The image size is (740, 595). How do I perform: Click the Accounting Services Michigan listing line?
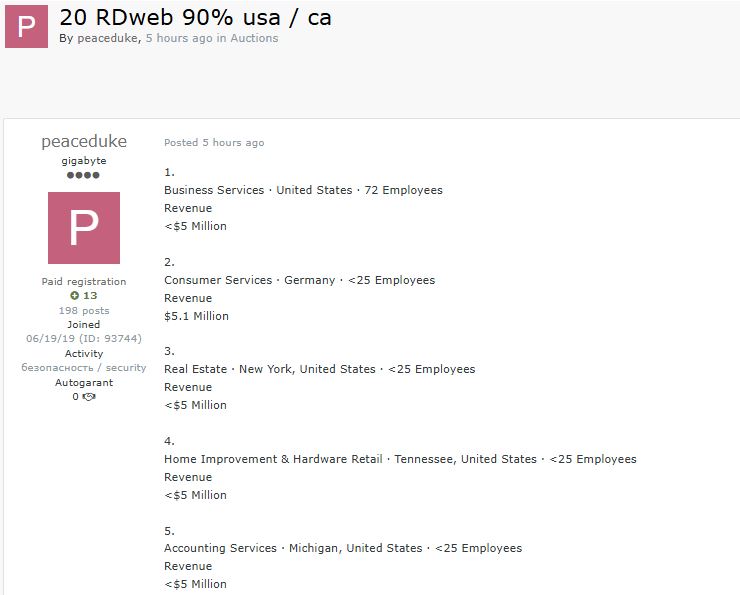pos(343,548)
